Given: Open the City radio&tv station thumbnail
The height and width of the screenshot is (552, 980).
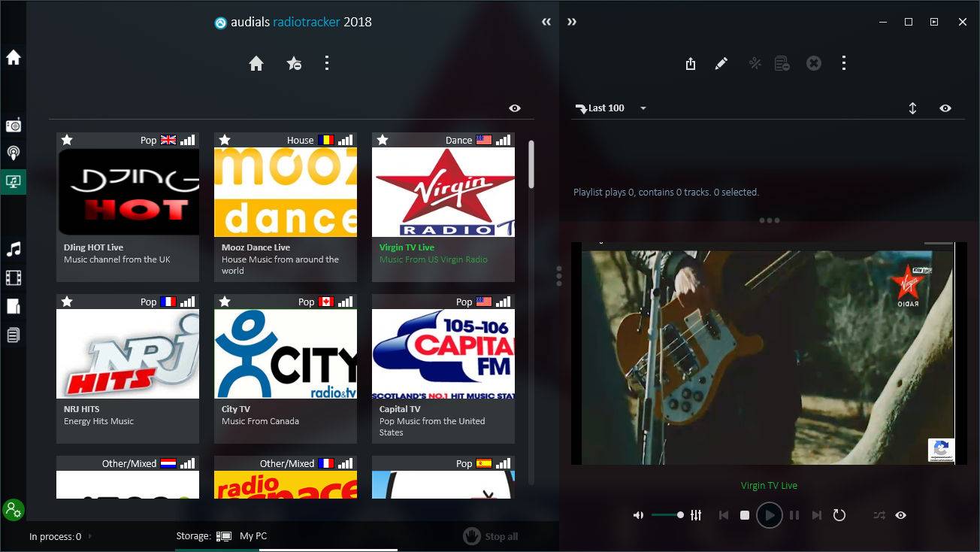Looking at the screenshot, I should click(x=286, y=353).
